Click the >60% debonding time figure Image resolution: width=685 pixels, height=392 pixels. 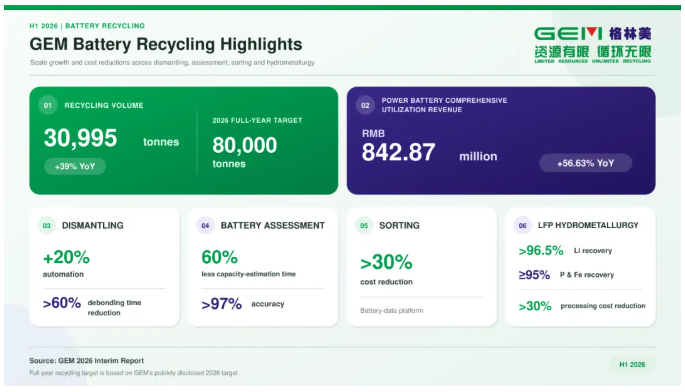(x=62, y=302)
